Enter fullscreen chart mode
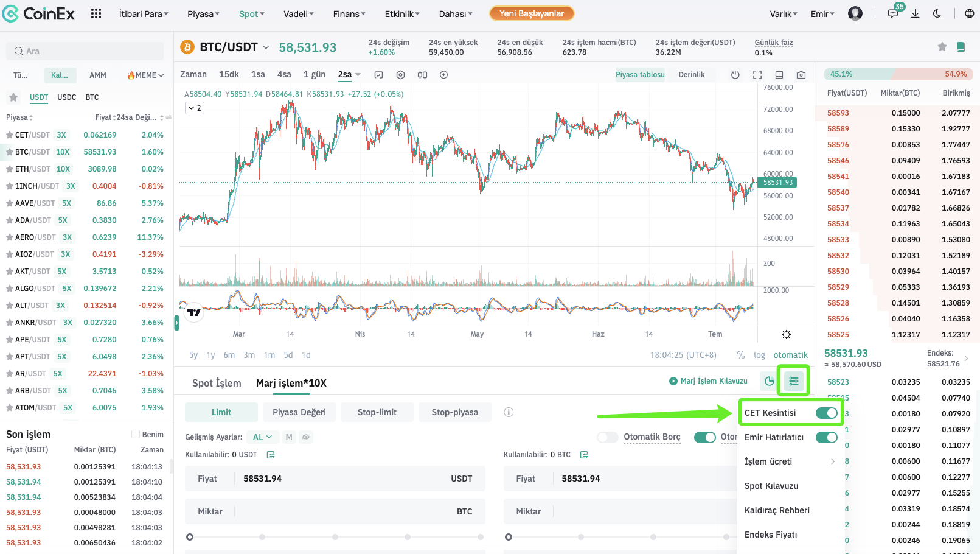980x554 pixels. [757, 75]
